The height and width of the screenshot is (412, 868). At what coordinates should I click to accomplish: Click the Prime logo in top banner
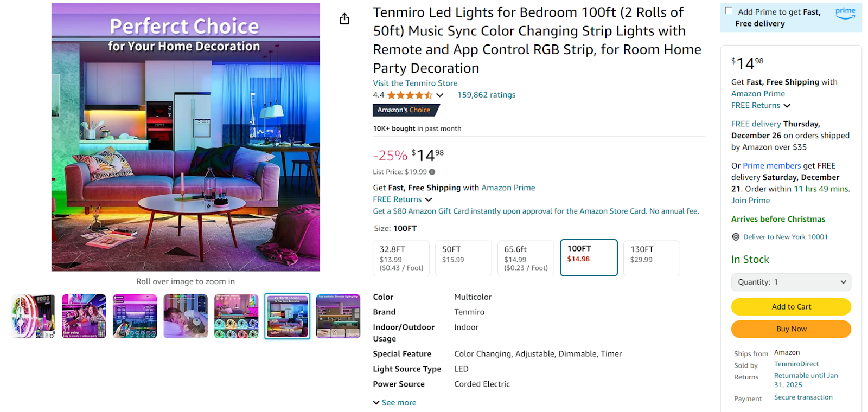coord(845,11)
